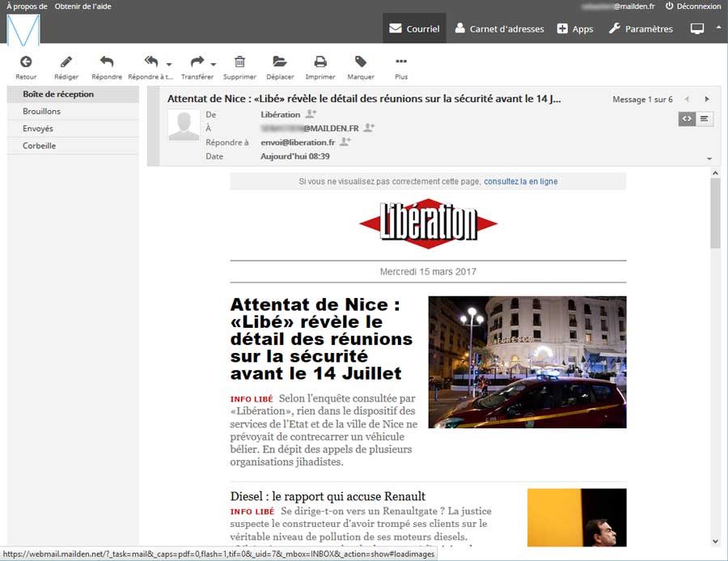Viewport: 728px width, 561px height.
Task: Open the Plus more-actions icon
Action: click(x=401, y=62)
